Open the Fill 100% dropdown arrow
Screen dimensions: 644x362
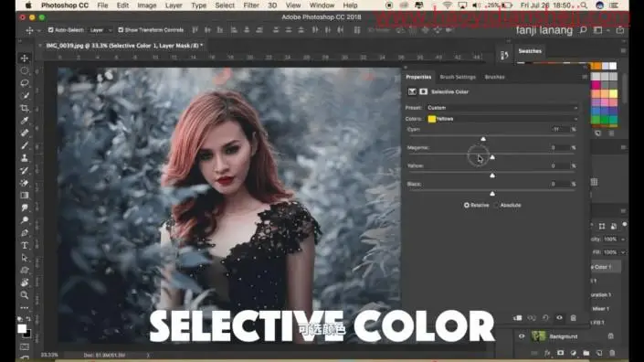623,252
